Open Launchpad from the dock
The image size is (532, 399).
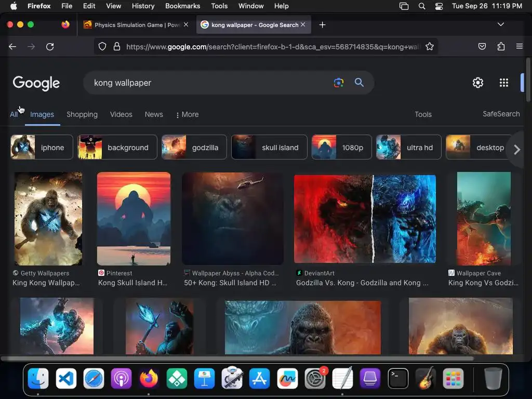pos(453,378)
